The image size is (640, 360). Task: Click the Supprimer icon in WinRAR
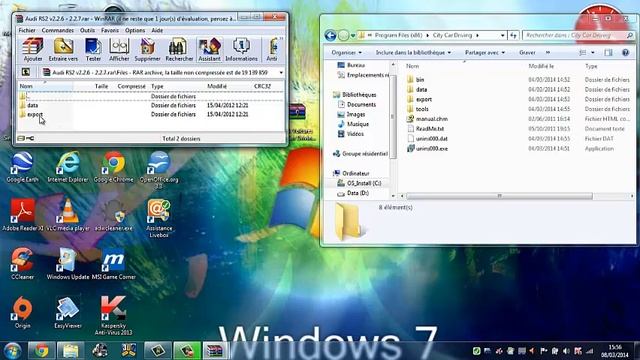147,49
